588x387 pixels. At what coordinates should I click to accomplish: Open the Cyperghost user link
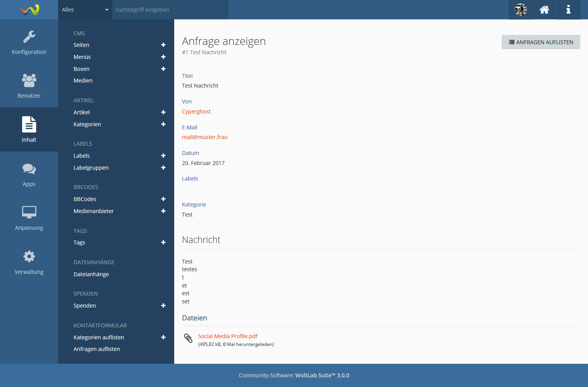point(196,112)
